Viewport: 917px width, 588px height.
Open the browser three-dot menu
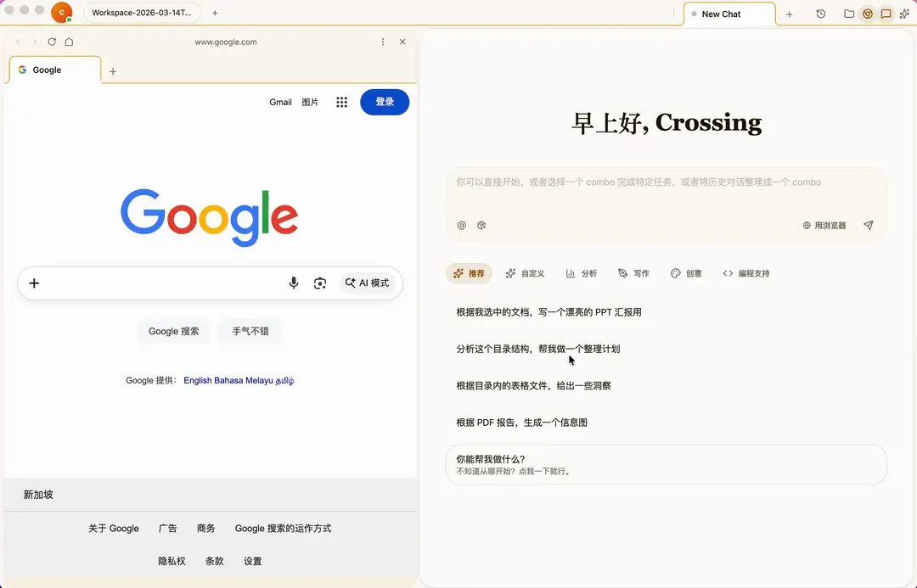pyautogui.click(x=384, y=41)
